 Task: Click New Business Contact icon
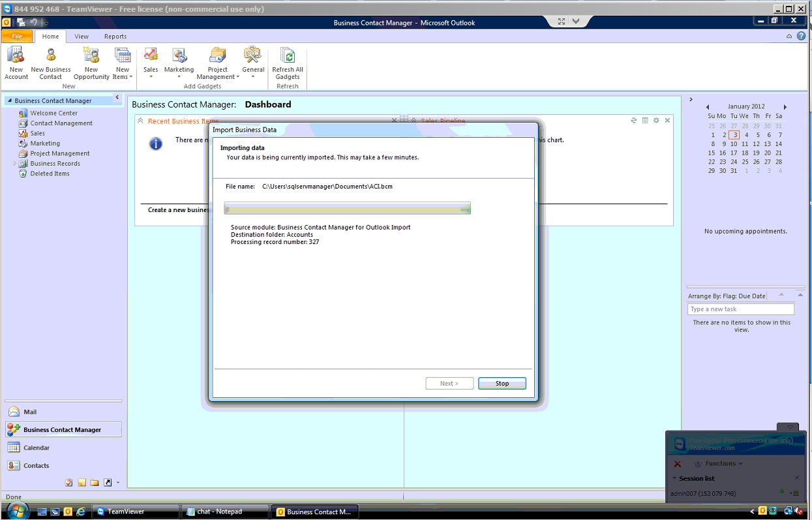tap(50, 63)
